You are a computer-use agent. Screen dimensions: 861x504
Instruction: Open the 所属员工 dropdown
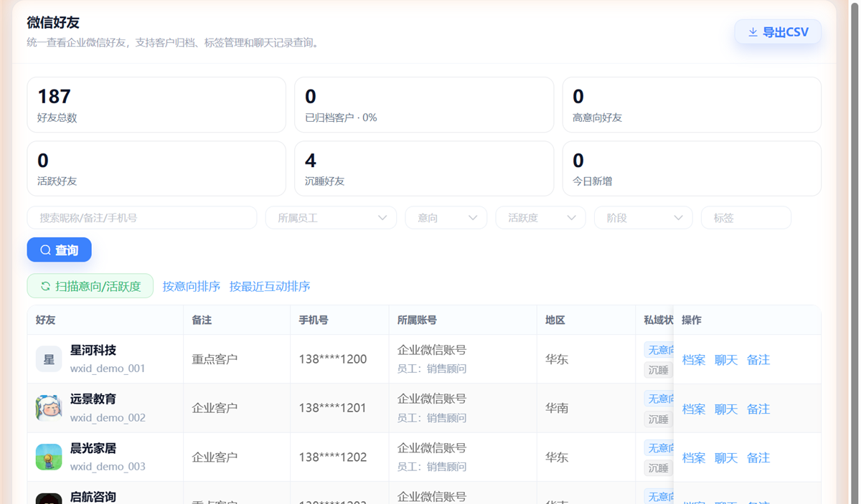(x=331, y=218)
